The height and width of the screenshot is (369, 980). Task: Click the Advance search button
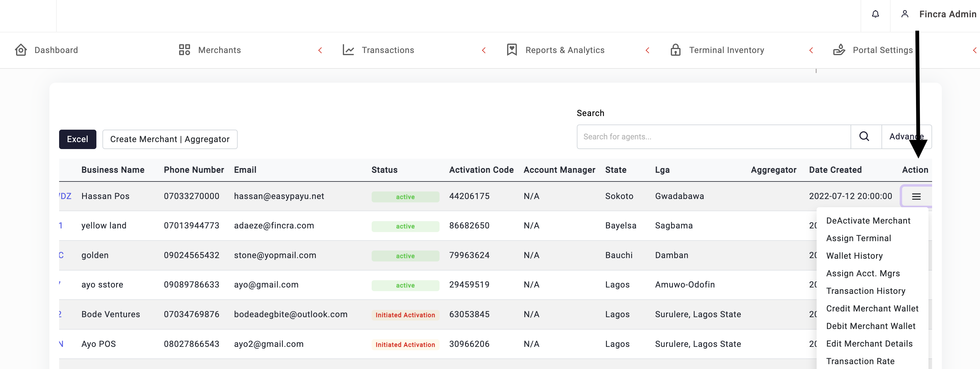[x=906, y=137]
